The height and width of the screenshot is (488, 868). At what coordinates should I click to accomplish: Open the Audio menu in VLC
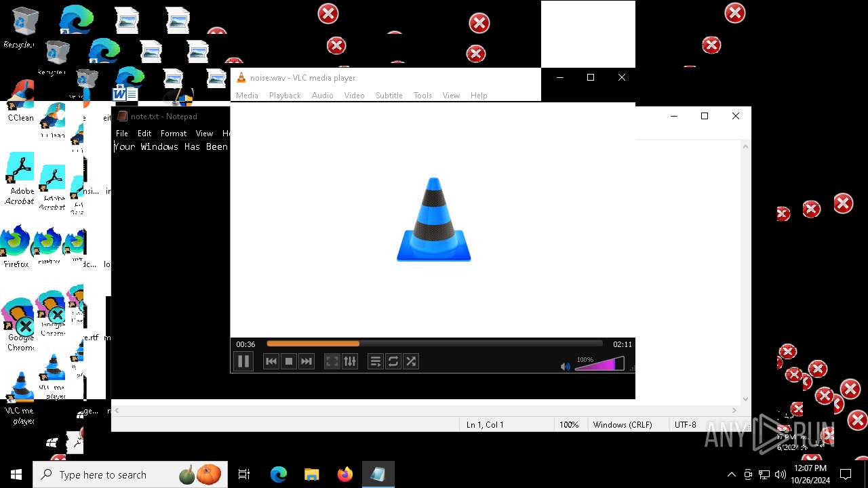[x=322, y=96]
